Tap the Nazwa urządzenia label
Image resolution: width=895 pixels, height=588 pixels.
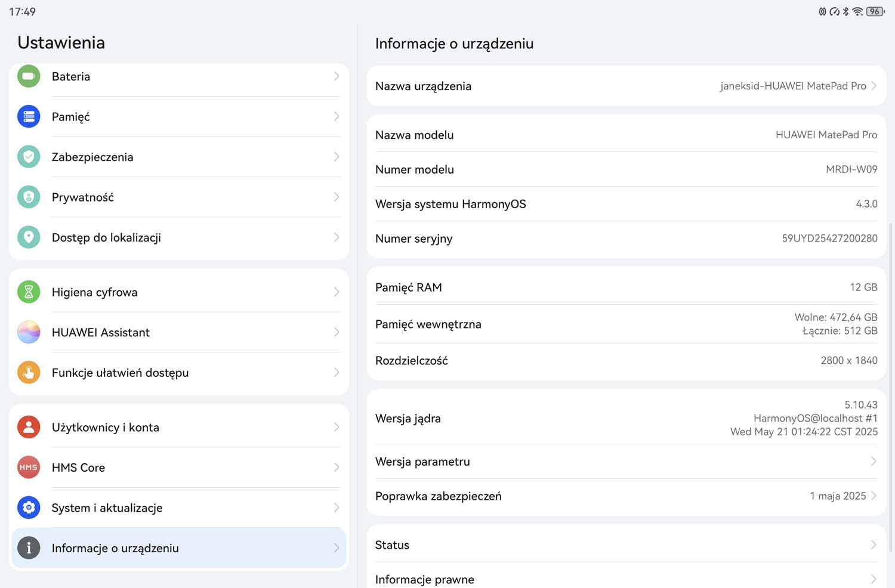pyautogui.click(x=423, y=86)
